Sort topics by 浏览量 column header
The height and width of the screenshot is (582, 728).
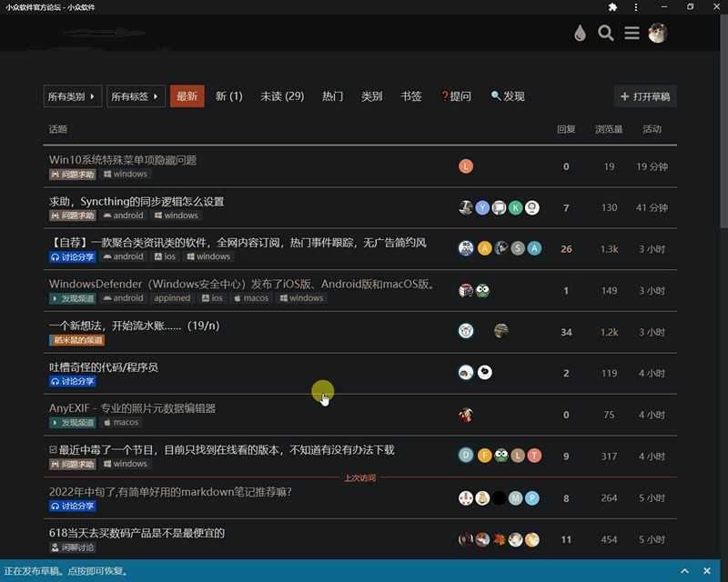(609, 129)
